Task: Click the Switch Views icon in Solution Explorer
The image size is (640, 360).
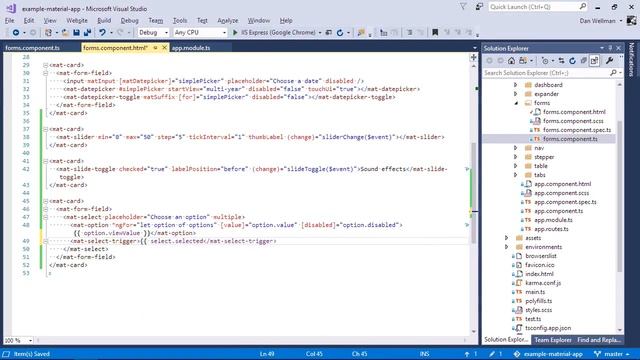Action: point(523,61)
